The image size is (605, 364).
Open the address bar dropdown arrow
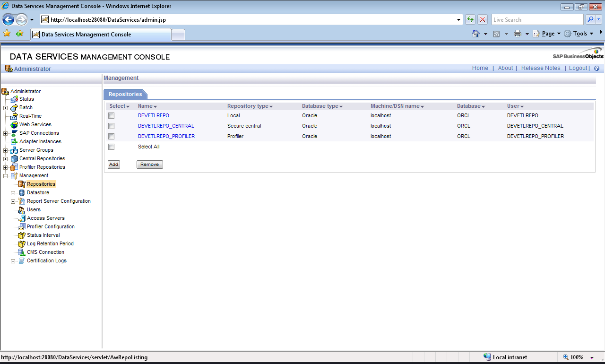(459, 20)
